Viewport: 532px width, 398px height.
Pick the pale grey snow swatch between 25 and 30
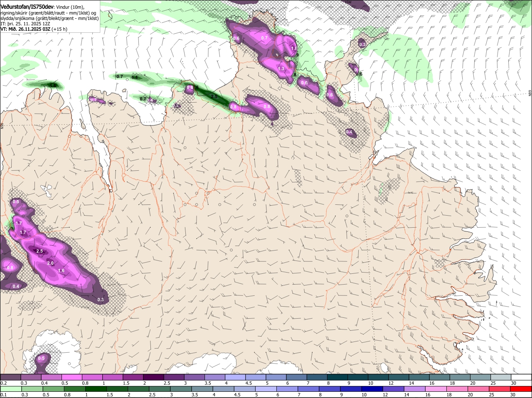tap(501, 377)
